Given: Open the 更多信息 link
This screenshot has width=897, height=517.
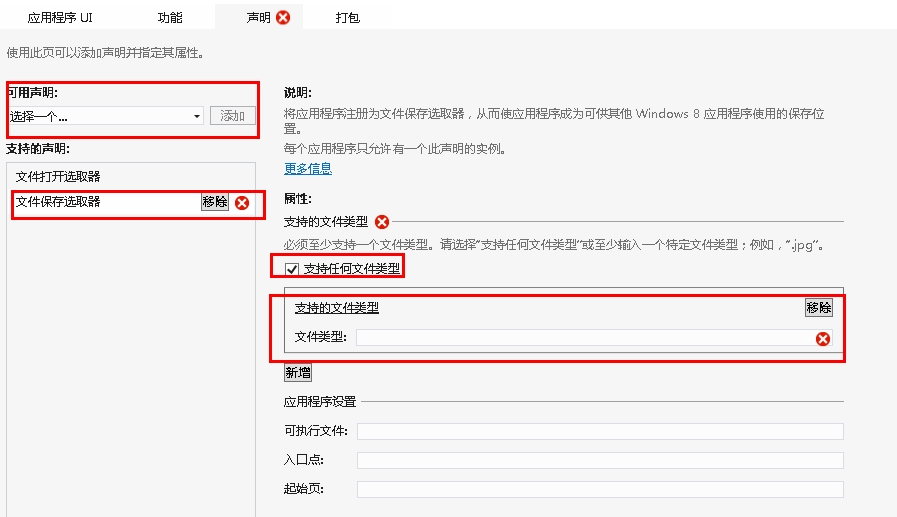Looking at the screenshot, I should click(x=308, y=169).
